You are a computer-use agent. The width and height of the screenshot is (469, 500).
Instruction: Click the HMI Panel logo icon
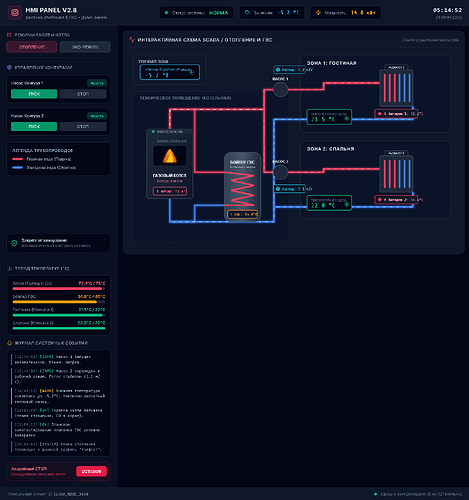pos(15,13)
